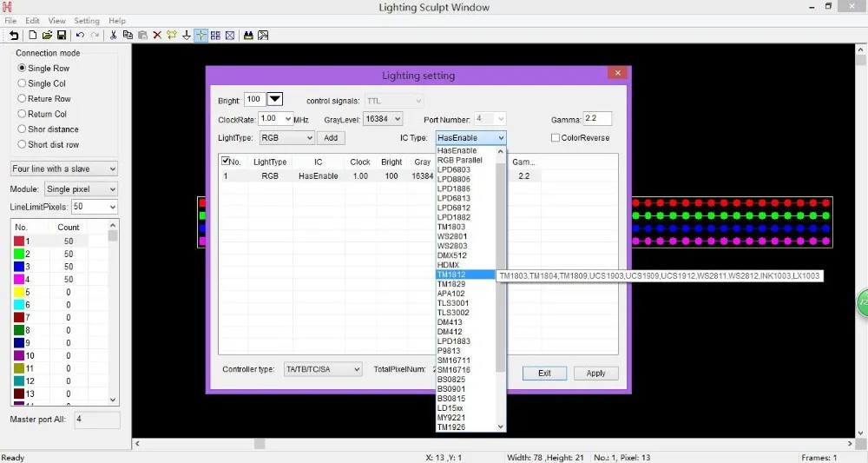Click the red X delete icon
868x463 pixels.
(x=157, y=36)
